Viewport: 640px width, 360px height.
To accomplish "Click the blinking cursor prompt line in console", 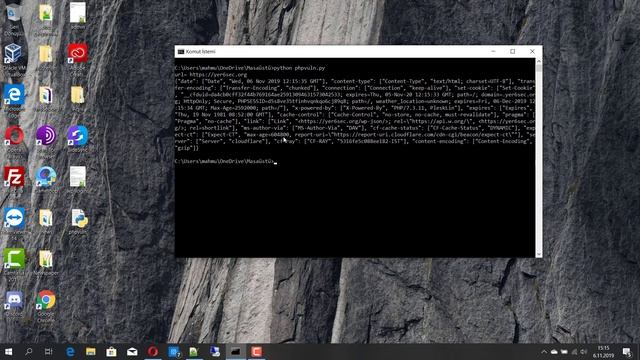I will coord(226,161).
